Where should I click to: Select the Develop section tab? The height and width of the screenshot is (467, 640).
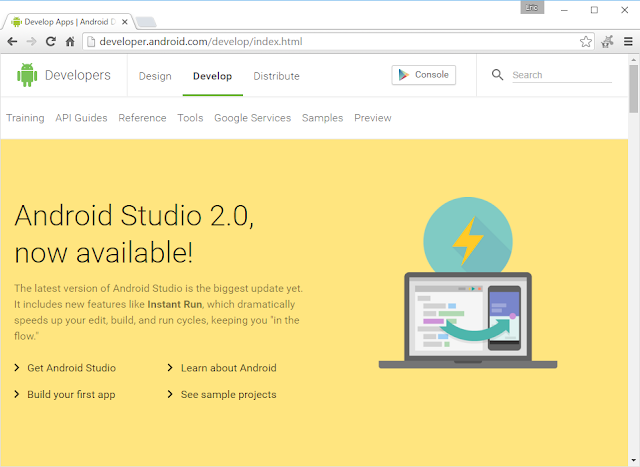coord(213,76)
